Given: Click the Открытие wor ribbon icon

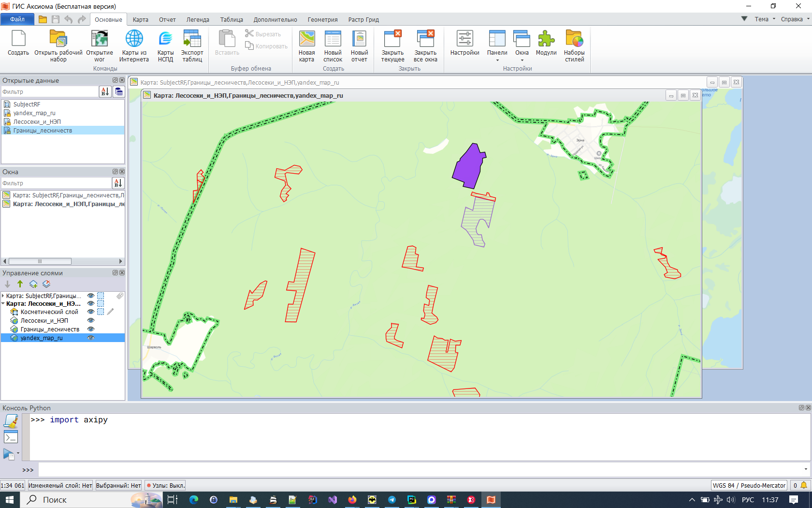Looking at the screenshot, I should point(100,45).
